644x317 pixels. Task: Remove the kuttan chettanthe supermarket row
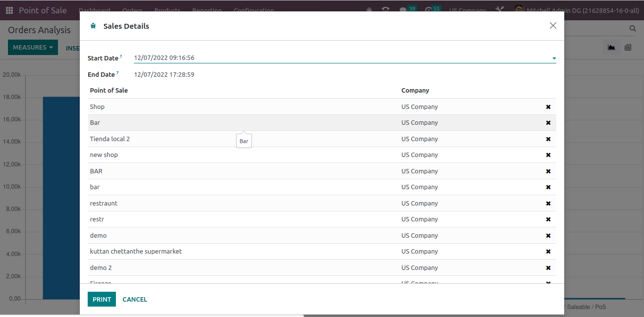tap(548, 252)
